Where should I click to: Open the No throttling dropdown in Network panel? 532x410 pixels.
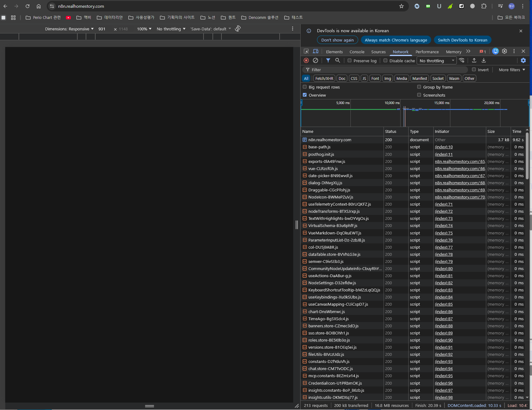click(436, 61)
